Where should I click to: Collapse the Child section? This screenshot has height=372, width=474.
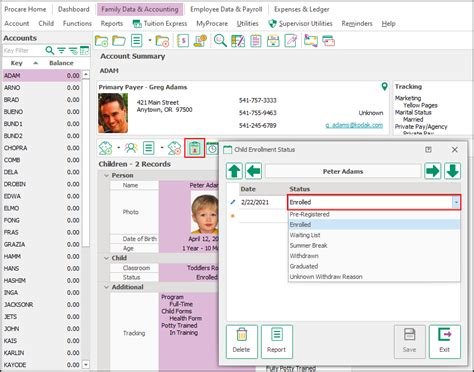(x=106, y=258)
